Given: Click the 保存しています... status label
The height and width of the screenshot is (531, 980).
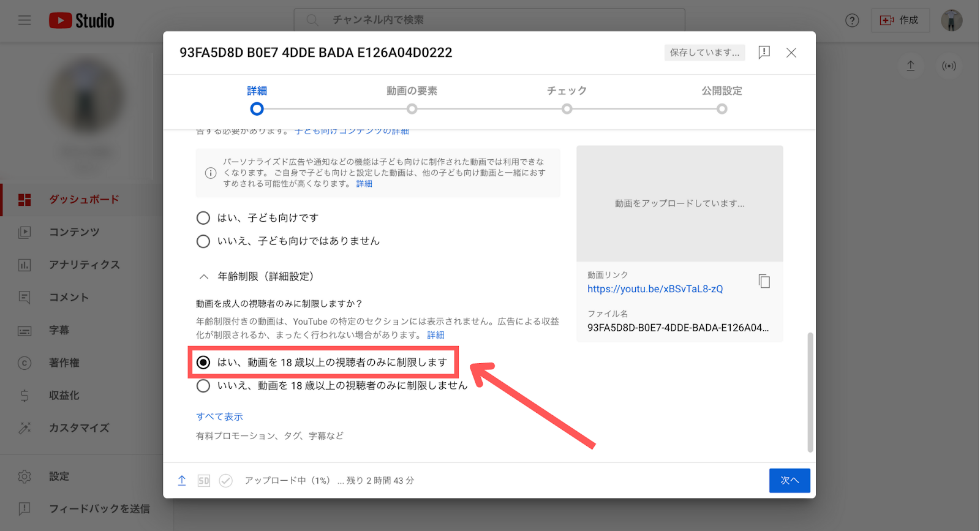Looking at the screenshot, I should pos(704,53).
